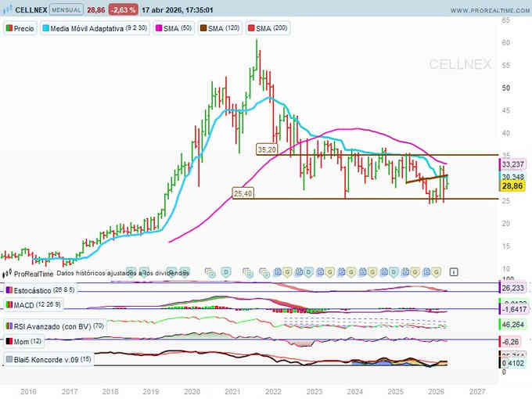
Task: Click the info marker icon on the event row
Action: click(x=454, y=271)
